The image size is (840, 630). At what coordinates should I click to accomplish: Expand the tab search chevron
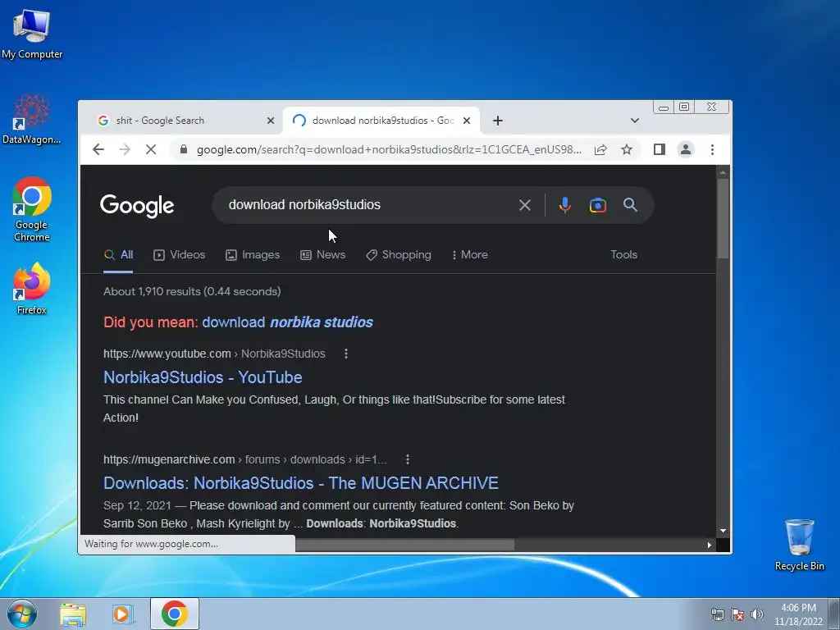(635, 121)
